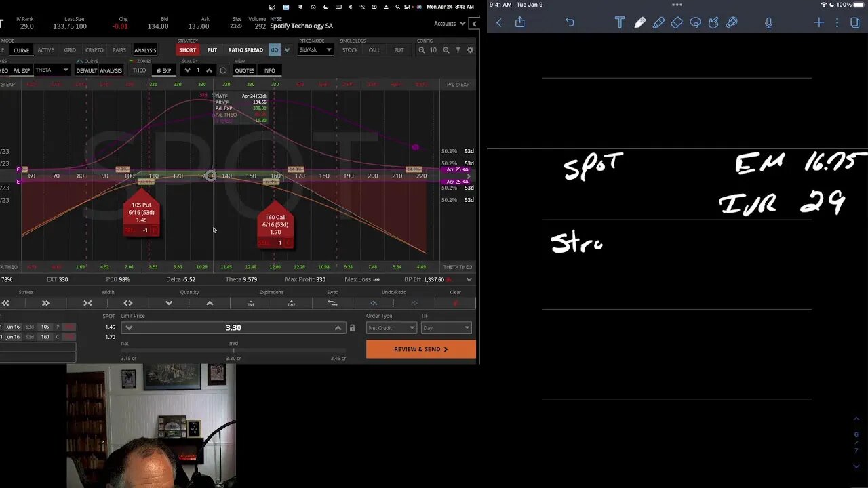Open the filter funnel icon in Config
This screenshot has width=868, height=488.
pyautogui.click(x=458, y=50)
